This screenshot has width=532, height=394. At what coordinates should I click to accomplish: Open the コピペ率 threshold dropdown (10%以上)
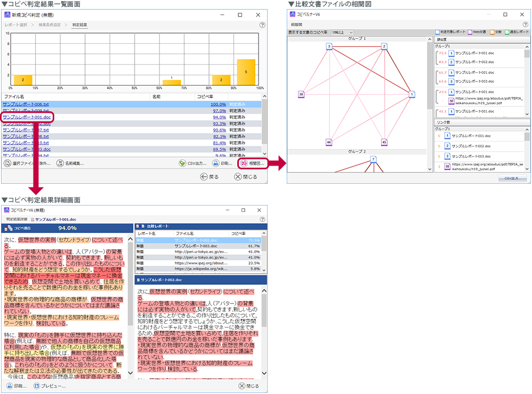click(x=342, y=32)
